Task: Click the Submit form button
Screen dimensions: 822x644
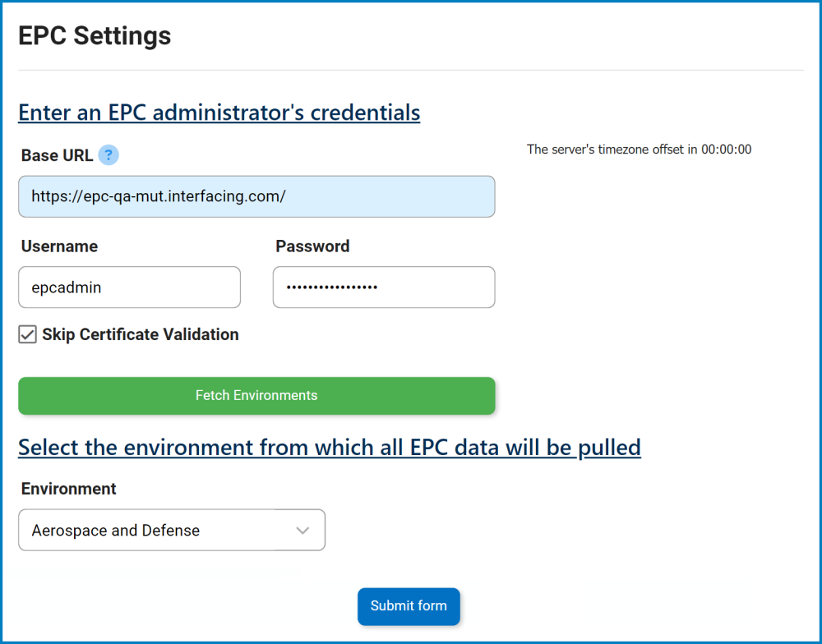Action: 409,606
